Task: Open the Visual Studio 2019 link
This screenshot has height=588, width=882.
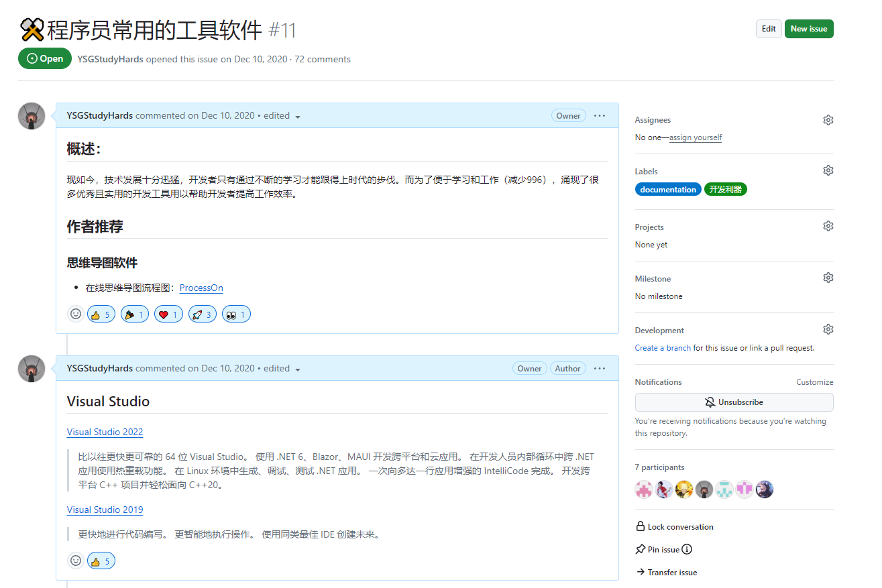Action: click(x=105, y=510)
